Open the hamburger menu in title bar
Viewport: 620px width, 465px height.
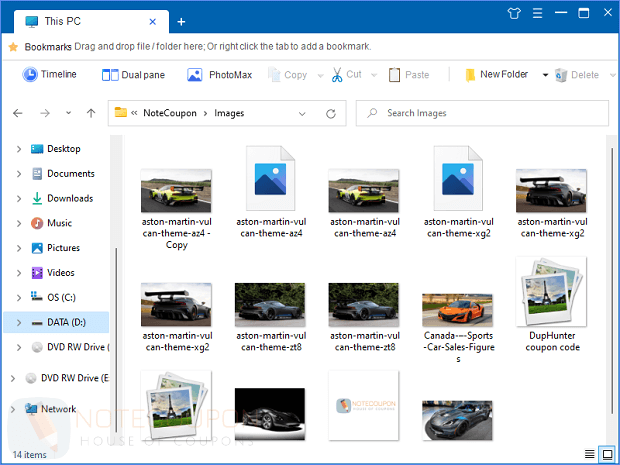537,13
